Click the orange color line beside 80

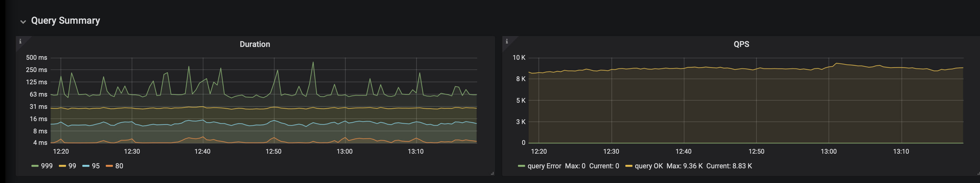click(x=109, y=166)
